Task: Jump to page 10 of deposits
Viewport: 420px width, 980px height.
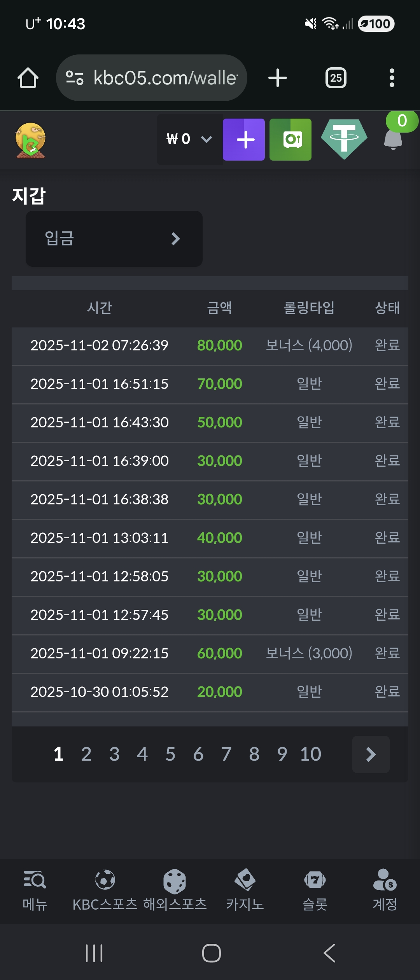Action: pyautogui.click(x=310, y=754)
